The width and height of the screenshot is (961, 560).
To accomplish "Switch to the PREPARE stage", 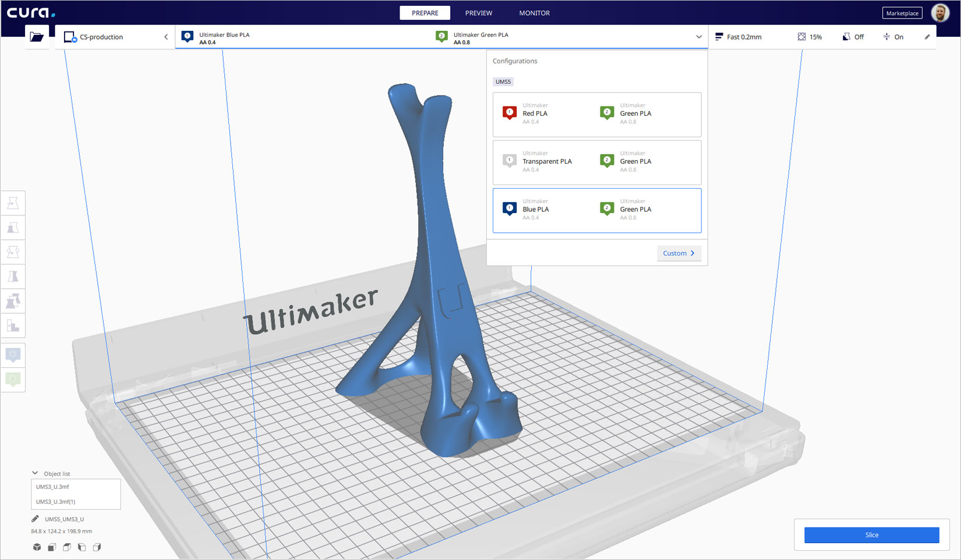I will (425, 13).
